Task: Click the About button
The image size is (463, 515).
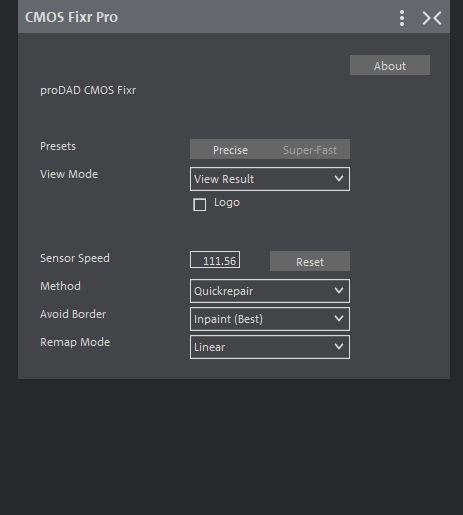Action: 390,65
